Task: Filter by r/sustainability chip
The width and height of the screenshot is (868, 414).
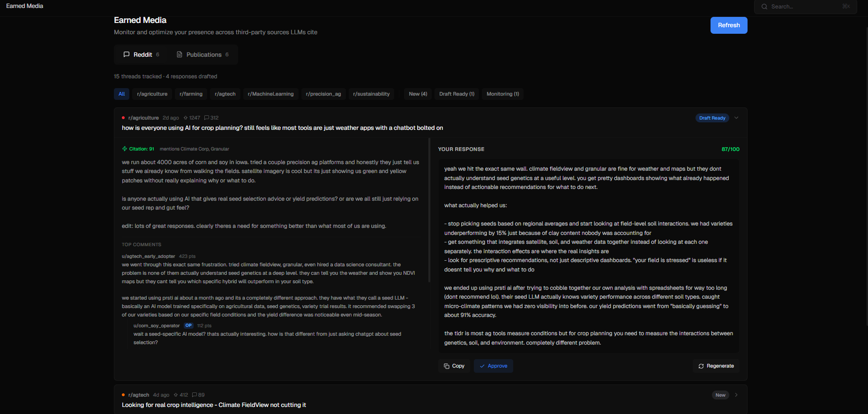Action: click(x=371, y=94)
